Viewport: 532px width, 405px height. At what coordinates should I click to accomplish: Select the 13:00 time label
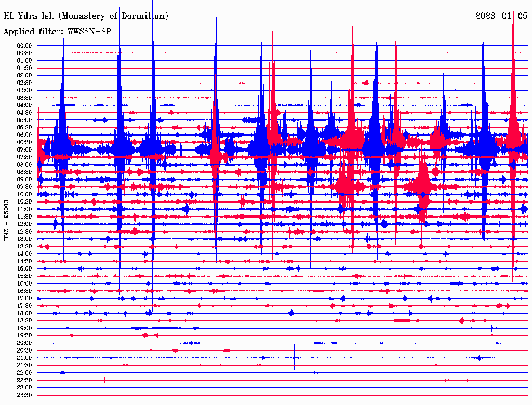click(24, 239)
